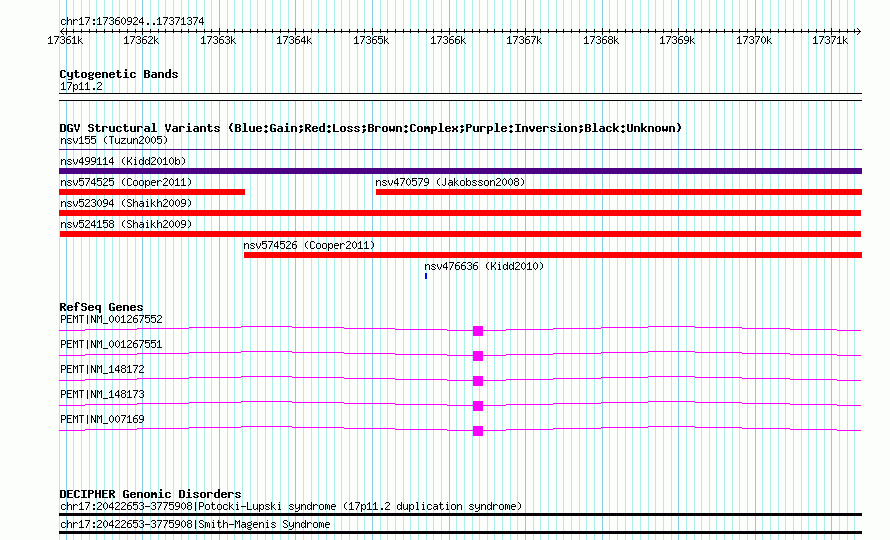Click the magenta exon box of NM_001267551

(x=478, y=356)
